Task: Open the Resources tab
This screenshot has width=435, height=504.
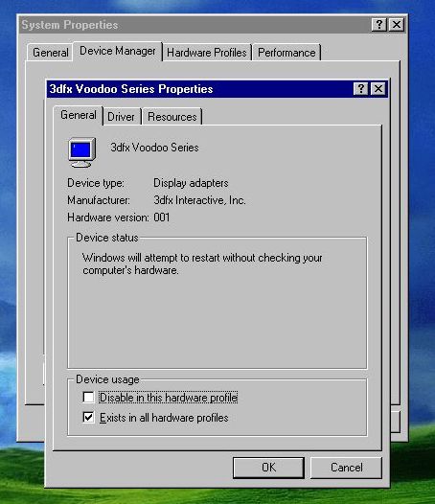Action: (172, 117)
